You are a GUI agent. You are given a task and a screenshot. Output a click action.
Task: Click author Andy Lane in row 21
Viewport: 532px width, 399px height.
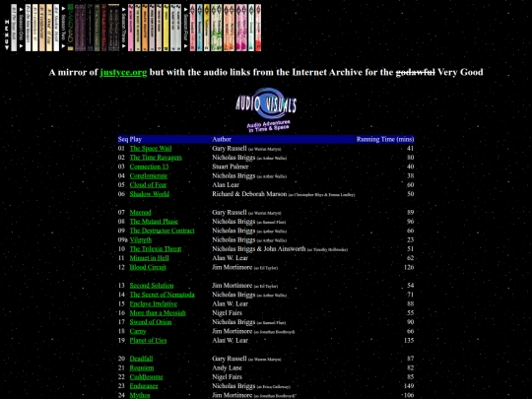[x=227, y=368]
